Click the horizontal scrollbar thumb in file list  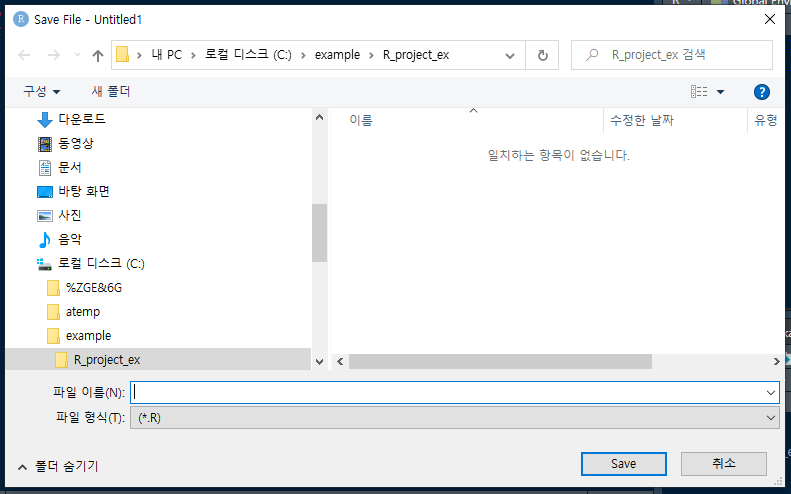point(500,361)
